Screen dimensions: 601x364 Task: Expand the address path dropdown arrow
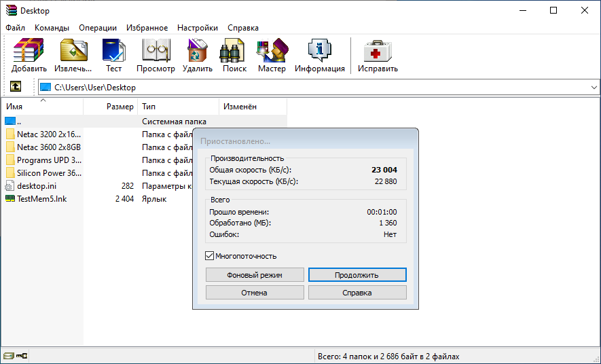594,88
